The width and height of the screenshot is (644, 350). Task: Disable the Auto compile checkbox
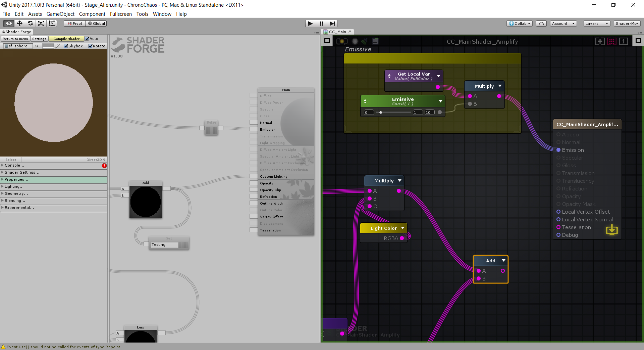(x=87, y=39)
